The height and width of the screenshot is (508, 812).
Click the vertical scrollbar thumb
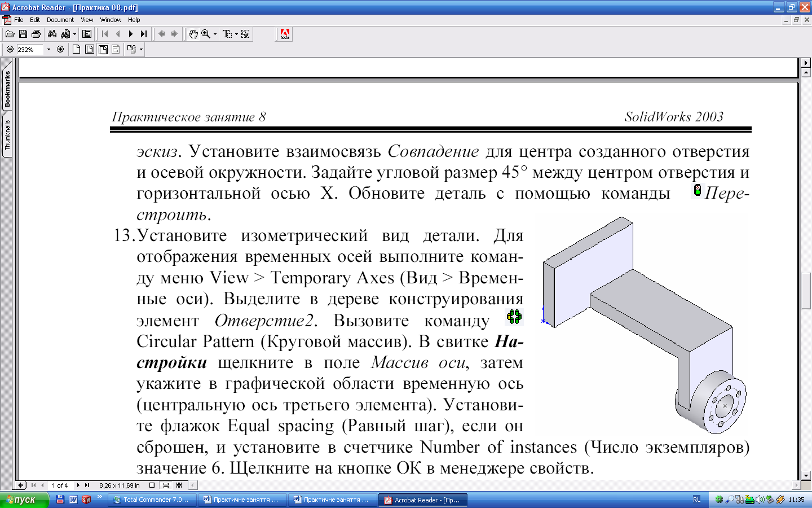click(806, 291)
